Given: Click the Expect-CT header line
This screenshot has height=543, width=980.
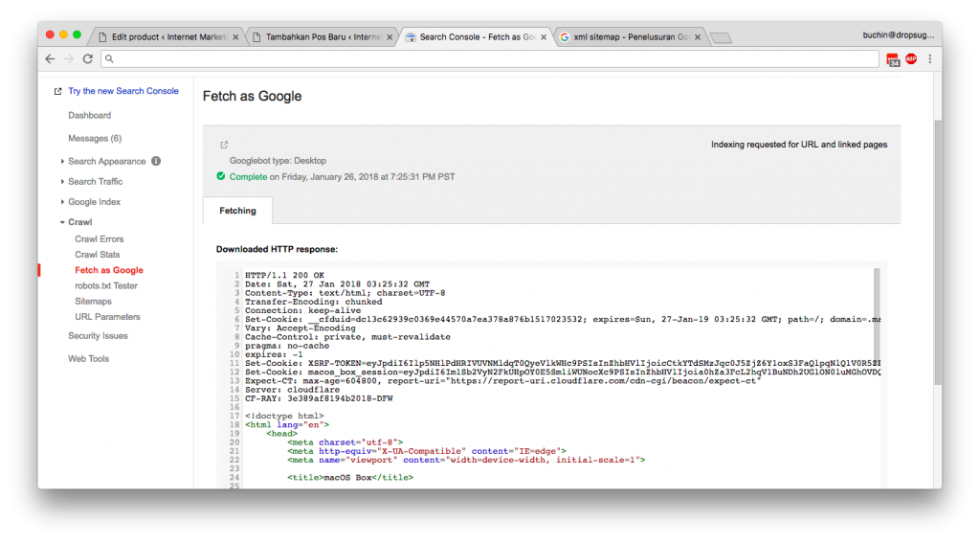Looking at the screenshot, I should pyautogui.click(x=503, y=381).
